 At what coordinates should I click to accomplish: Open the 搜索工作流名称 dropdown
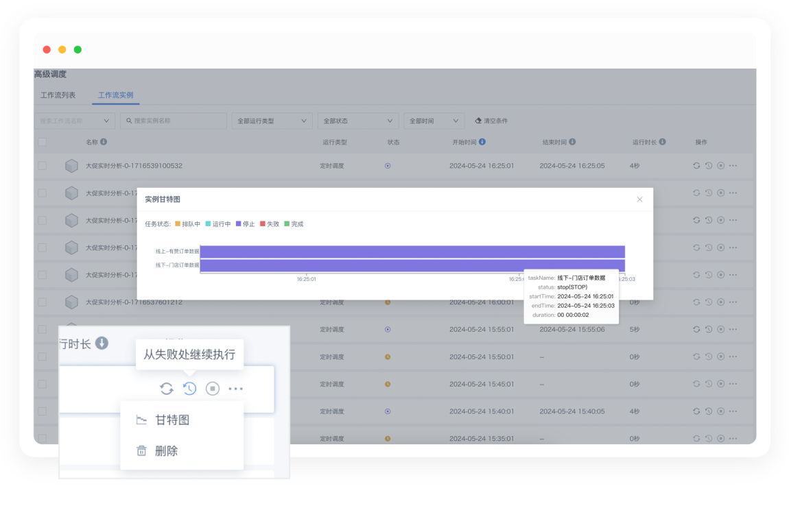coord(75,121)
